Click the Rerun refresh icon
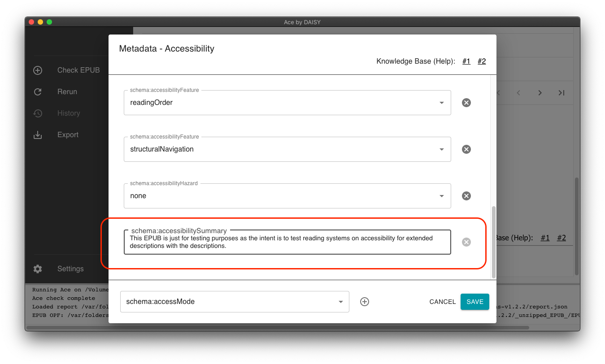The height and width of the screenshot is (364, 605). 38,92
